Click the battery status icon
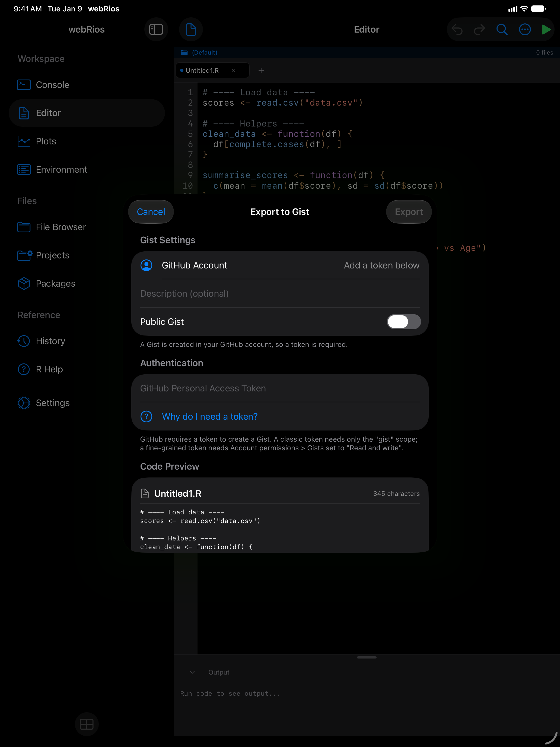Image resolution: width=560 pixels, height=747 pixels. [x=538, y=9]
